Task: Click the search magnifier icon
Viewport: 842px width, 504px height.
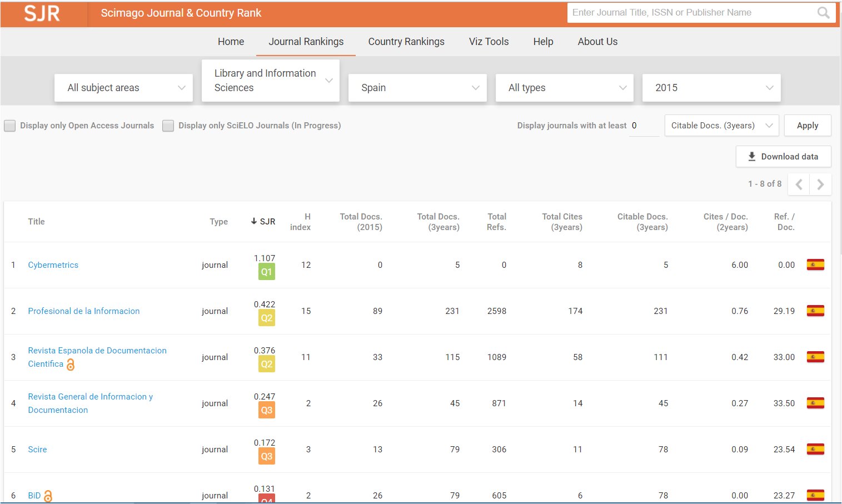Action: (823, 13)
